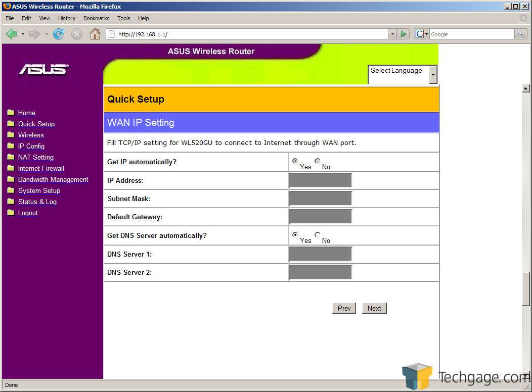Select Yes for Get DNS Server automatically

(295, 234)
